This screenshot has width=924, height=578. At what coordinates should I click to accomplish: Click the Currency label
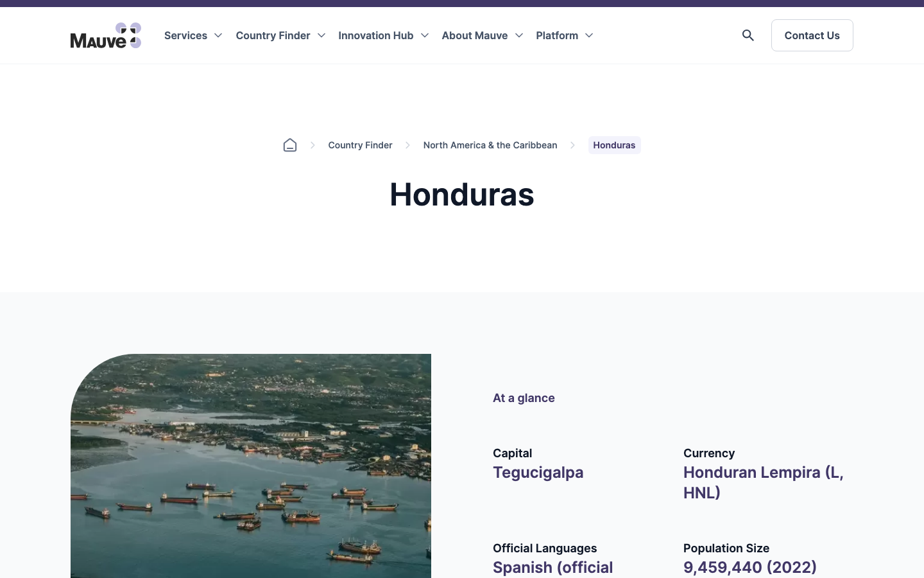pyautogui.click(x=709, y=453)
